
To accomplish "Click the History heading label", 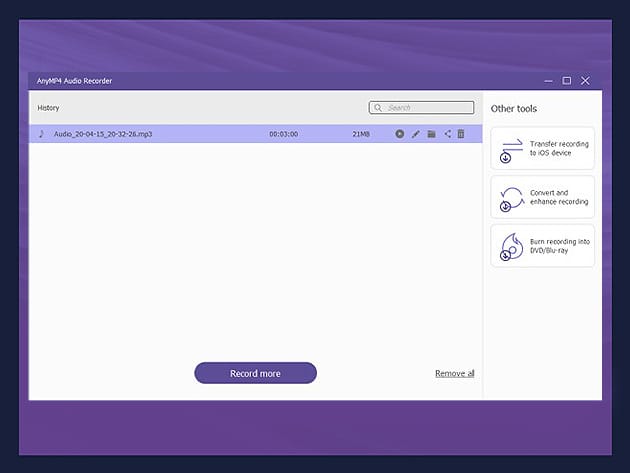I will pyautogui.click(x=49, y=108).
